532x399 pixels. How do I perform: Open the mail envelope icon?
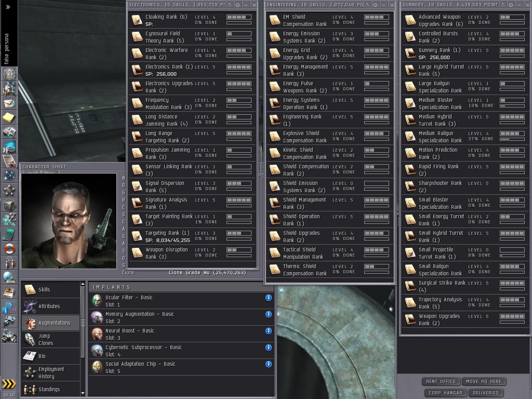pyautogui.click(x=9, y=103)
